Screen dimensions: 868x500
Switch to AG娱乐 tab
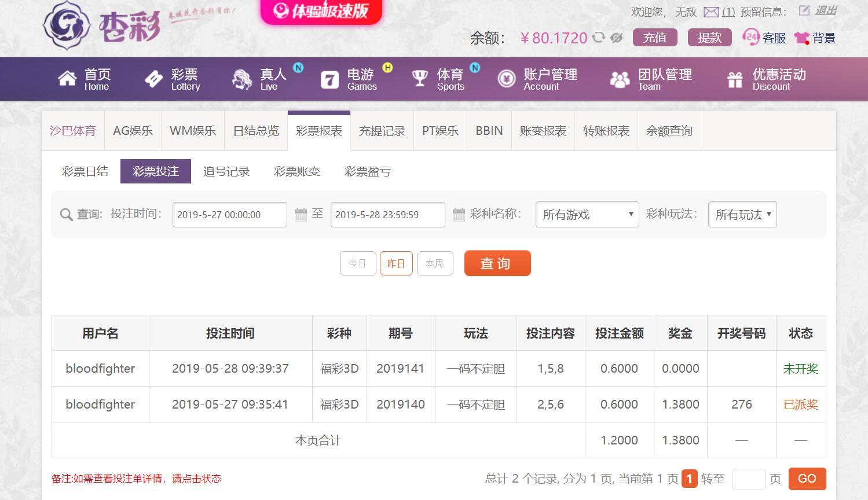pos(133,131)
